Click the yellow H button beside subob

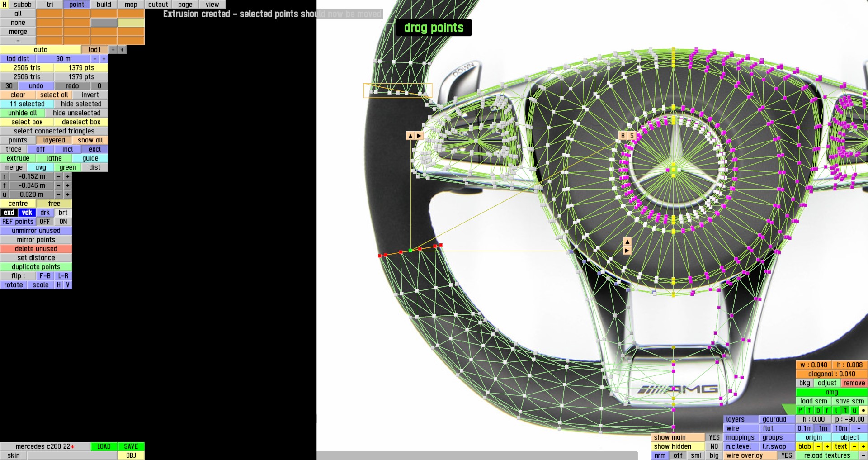[x=5, y=5]
